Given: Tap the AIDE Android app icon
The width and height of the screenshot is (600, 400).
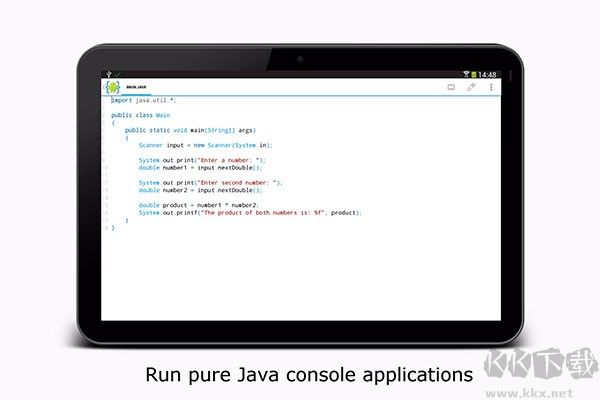Looking at the screenshot, I should 113,88.
